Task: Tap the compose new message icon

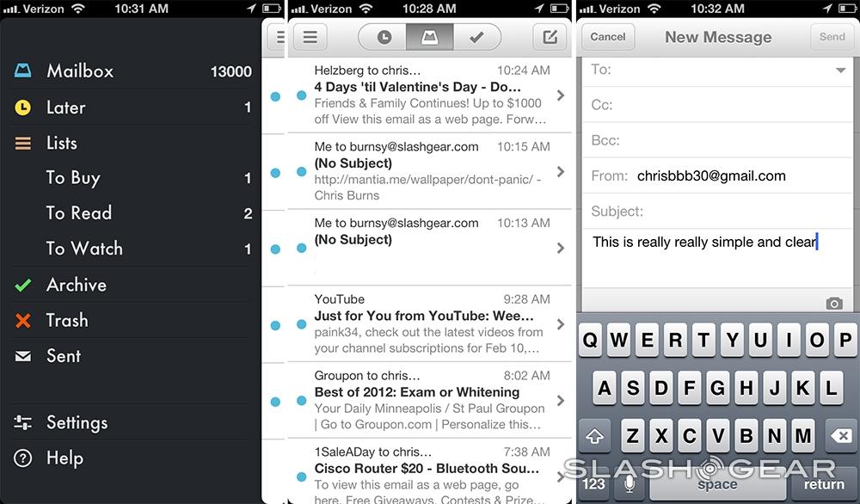Action: click(x=550, y=38)
